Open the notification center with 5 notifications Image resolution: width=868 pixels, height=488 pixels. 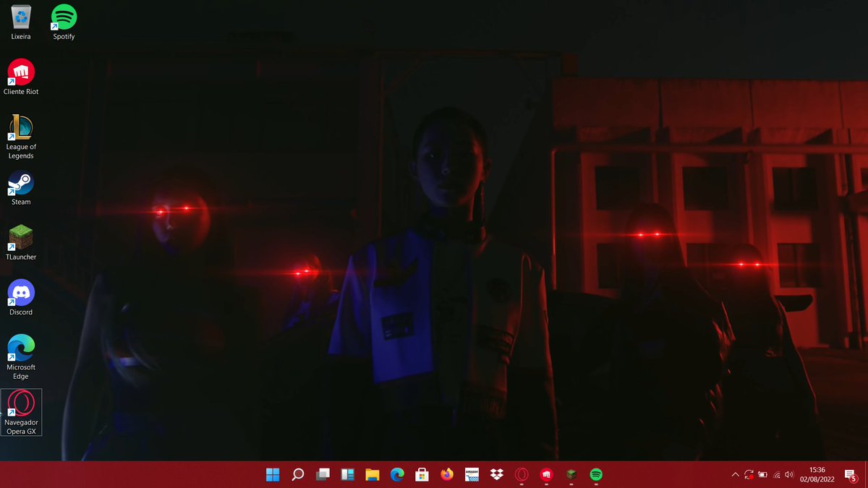(x=850, y=475)
